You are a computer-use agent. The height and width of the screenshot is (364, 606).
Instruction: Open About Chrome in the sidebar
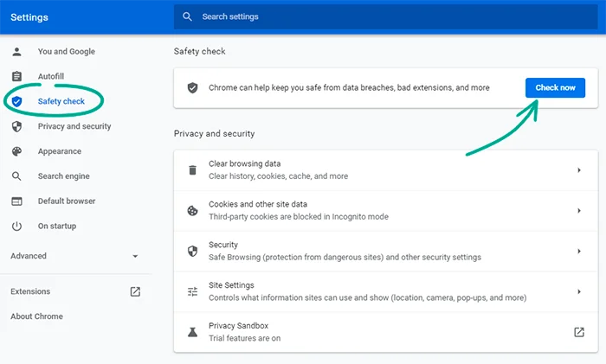(x=36, y=316)
